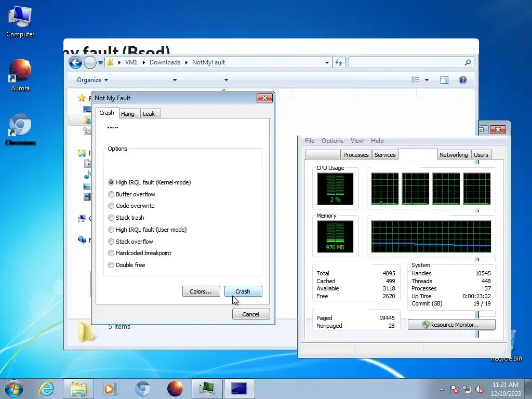The width and height of the screenshot is (532, 399).
Task: Open the Crash tab in Not My Fault
Action: 107,113
